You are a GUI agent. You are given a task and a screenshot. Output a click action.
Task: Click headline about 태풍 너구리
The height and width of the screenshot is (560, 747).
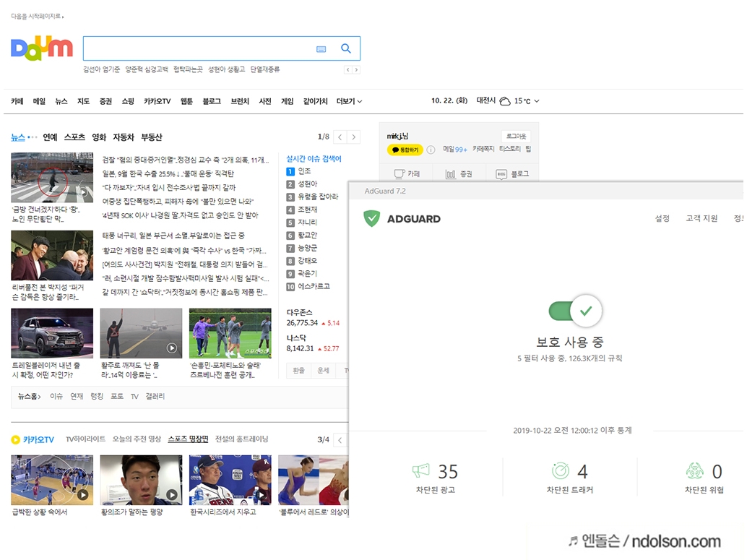[x=173, y=236]
